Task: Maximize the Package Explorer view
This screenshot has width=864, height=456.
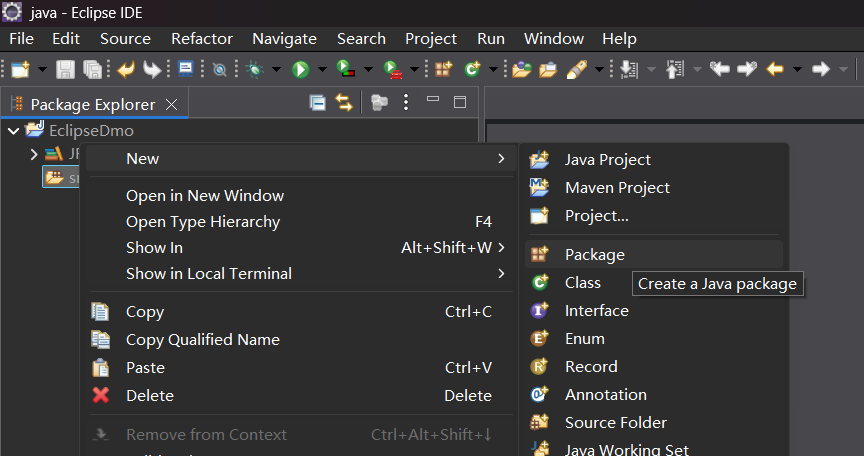Action: [460, 102]
